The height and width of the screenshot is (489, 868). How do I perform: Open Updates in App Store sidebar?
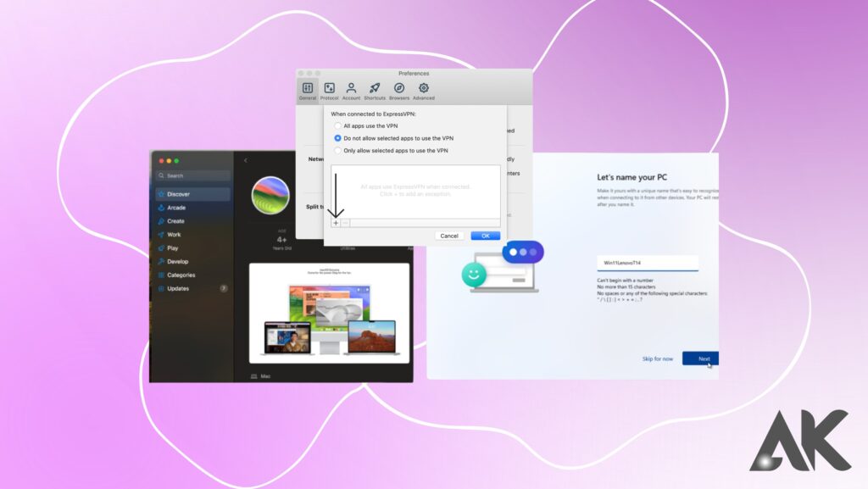tap(192, 289)
